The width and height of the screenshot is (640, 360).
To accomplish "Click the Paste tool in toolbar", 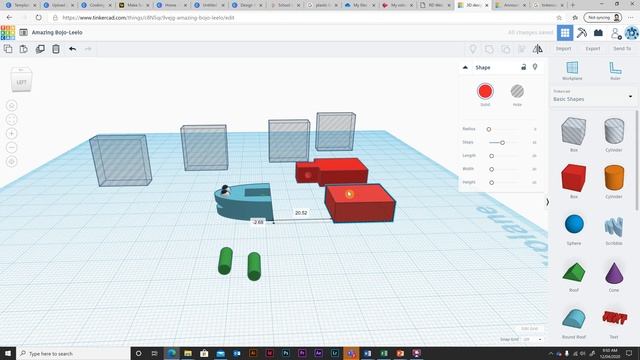I will tap(24, 49).
